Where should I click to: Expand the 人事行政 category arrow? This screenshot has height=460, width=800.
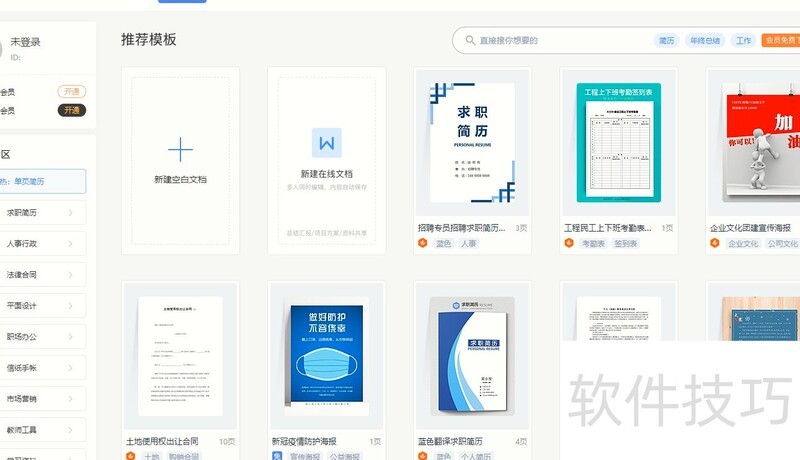click(70, 244)
